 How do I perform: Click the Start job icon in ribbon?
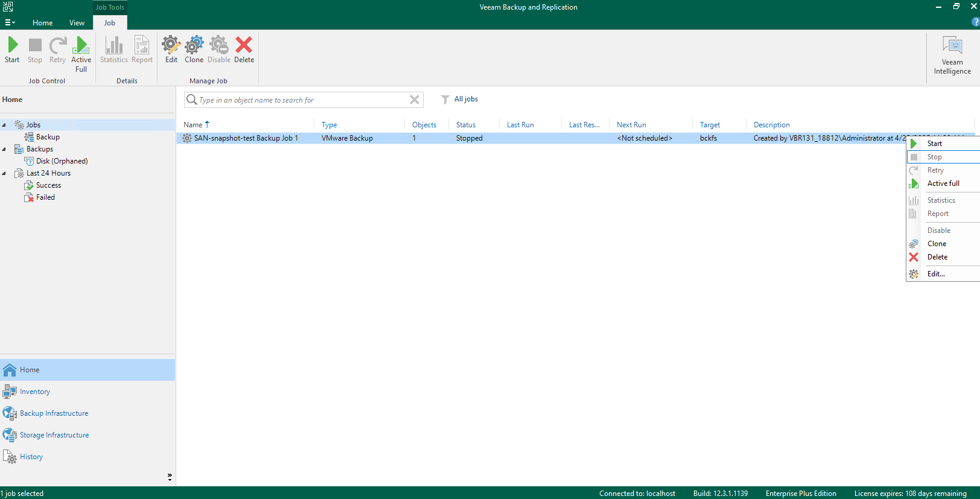tap(12, 45)
